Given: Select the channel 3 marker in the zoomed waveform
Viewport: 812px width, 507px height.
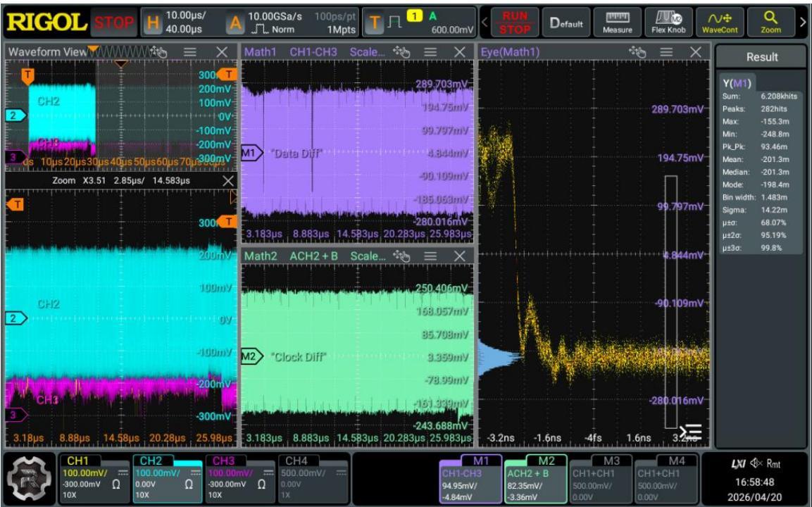Looking at the screenshot, I should point(15,415).
